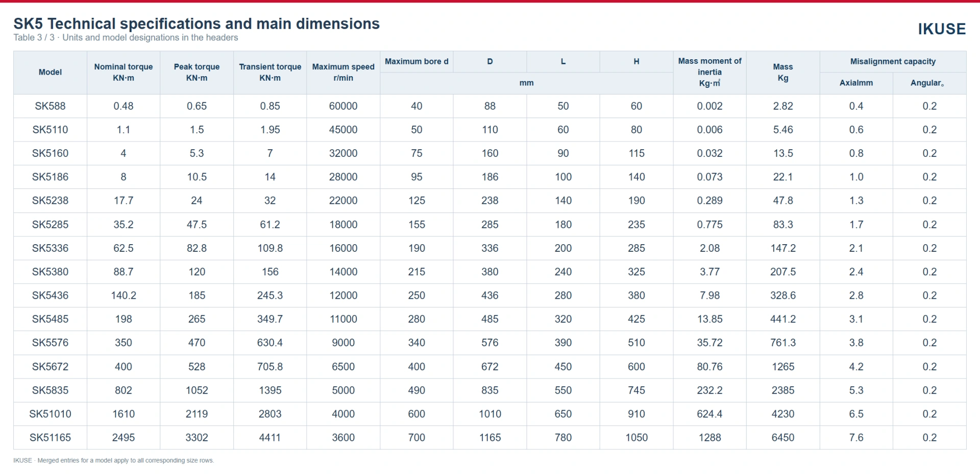This screenshot has height=475, width=980.
Task: Select the SK5672 model cell
Action: (x=50, y=367)
